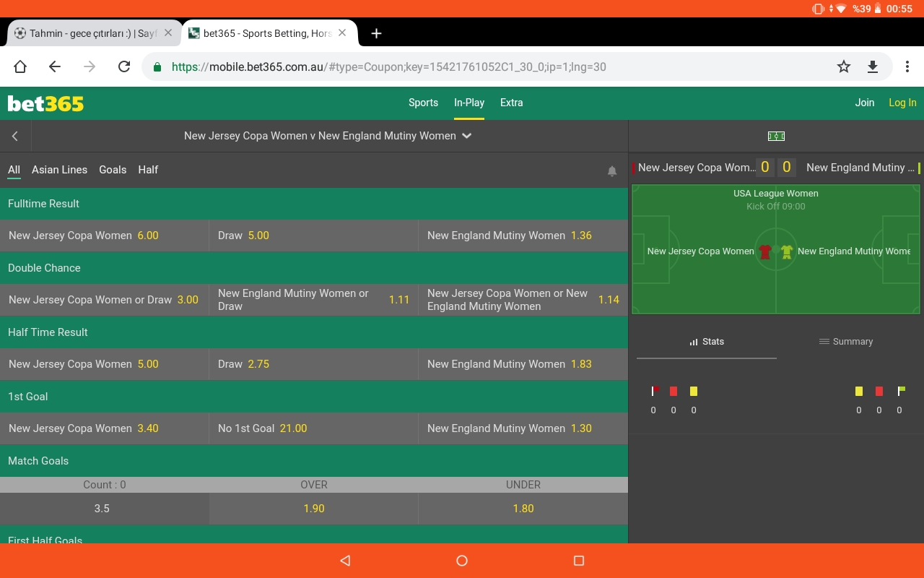The height and width of the screenshot is (578, 924).
Task: Switch to the Asian Lines tab
Action: (x=59, y=170)
